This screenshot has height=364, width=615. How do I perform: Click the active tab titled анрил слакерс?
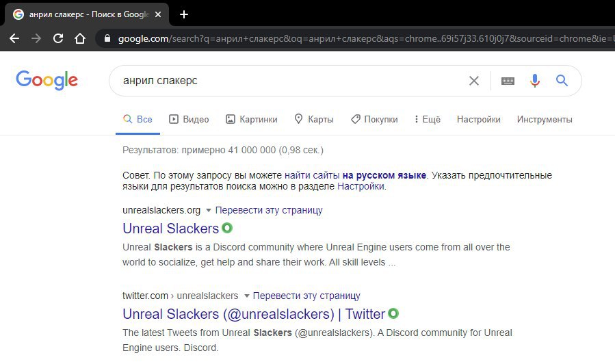coord(87,14)
